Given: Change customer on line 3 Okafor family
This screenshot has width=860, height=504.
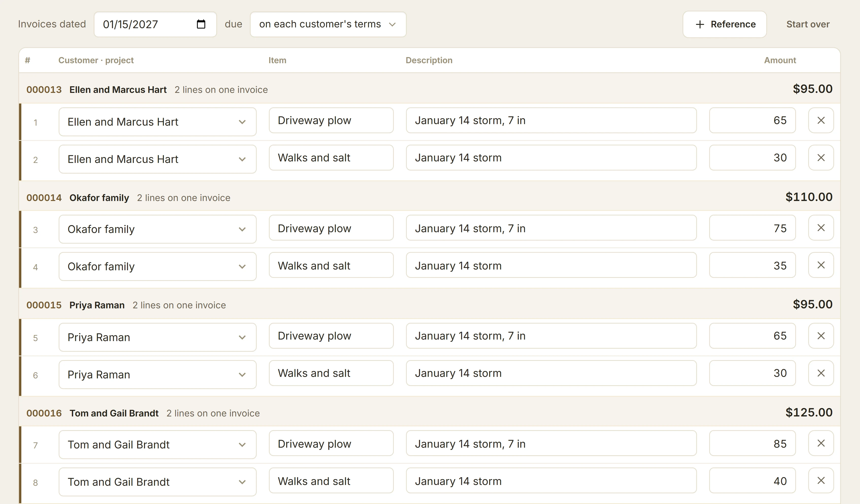Looking at the screenshot, I should point(157,229).
